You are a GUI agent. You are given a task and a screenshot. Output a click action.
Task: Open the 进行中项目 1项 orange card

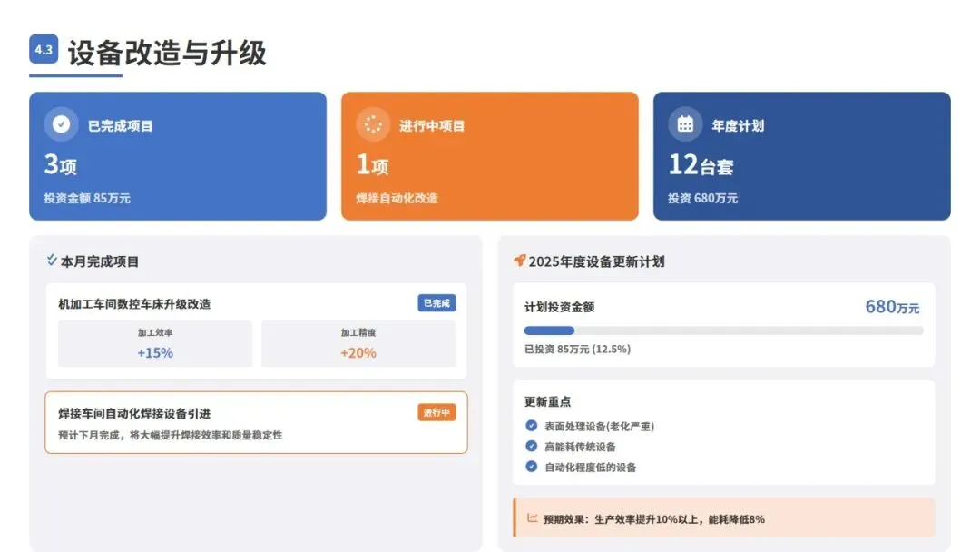click(490, 156)
